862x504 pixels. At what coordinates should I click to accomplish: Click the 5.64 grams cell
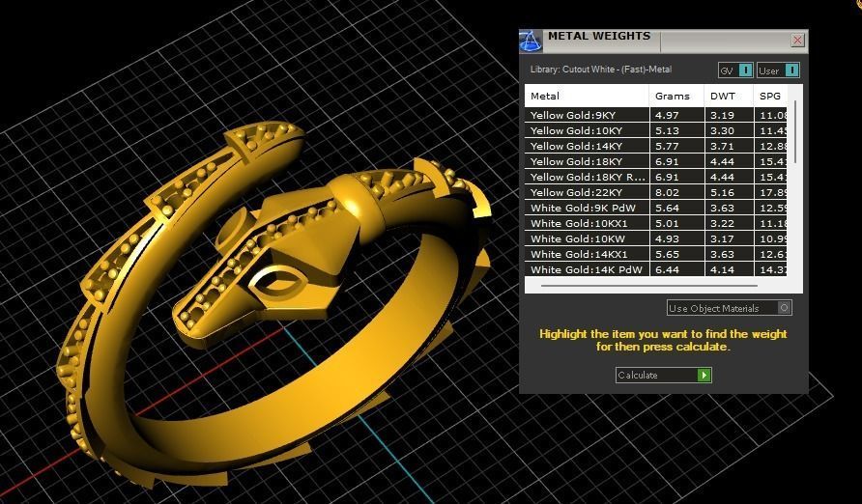pos(676,208)
